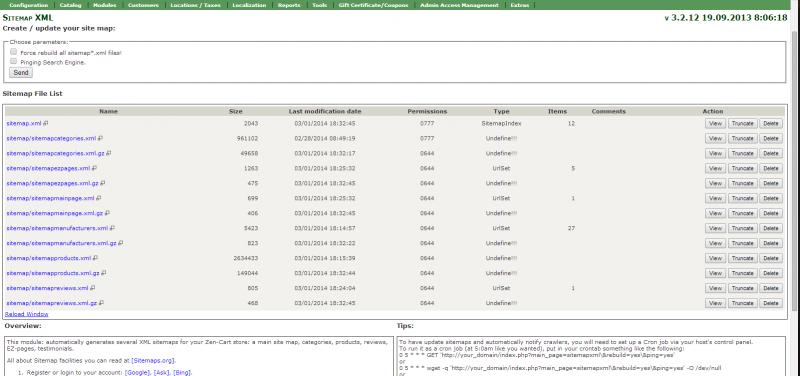Delete sitemapcategories.xml.gz file
This screenshot has width=800, height=376.
coord(770,153)
